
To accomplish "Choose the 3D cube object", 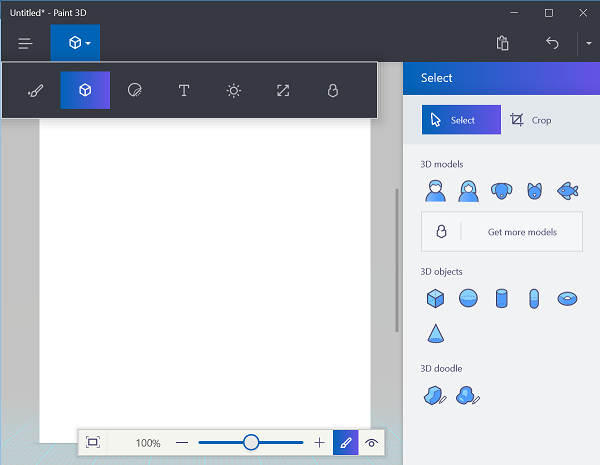I will [x=435, y=299].
